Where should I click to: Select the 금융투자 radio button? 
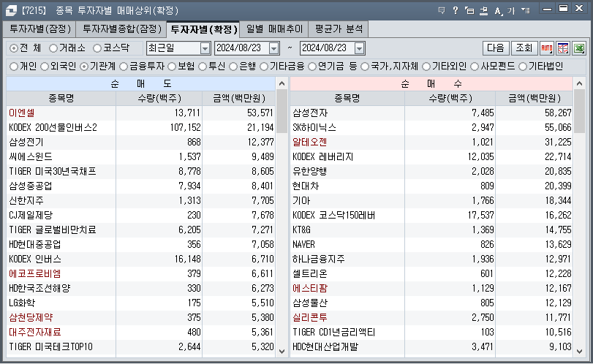pos(124,67)
